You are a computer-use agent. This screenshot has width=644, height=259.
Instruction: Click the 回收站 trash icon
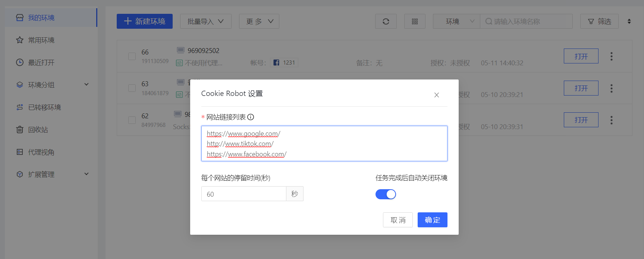click(x=20, y=129)
